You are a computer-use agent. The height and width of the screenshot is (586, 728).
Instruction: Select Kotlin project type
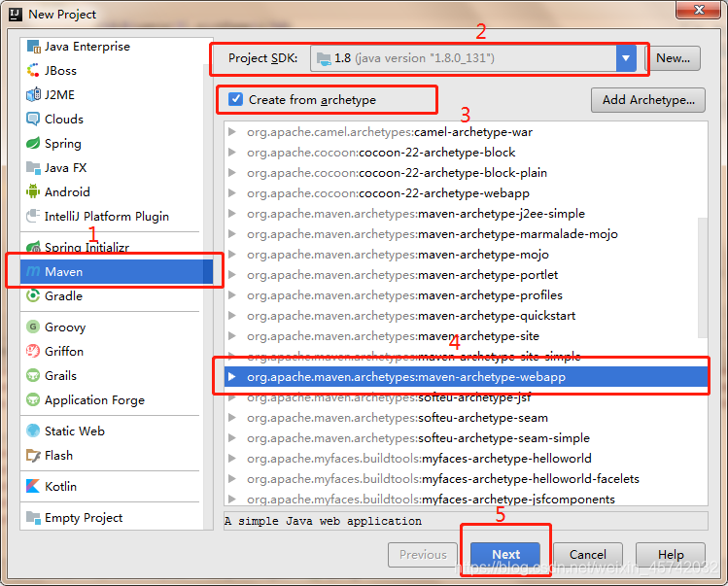click(112, 486)
